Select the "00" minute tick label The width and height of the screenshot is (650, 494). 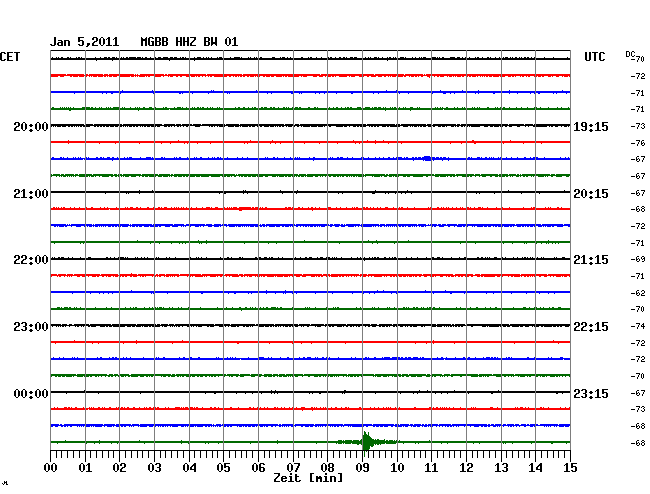point(51,467)
